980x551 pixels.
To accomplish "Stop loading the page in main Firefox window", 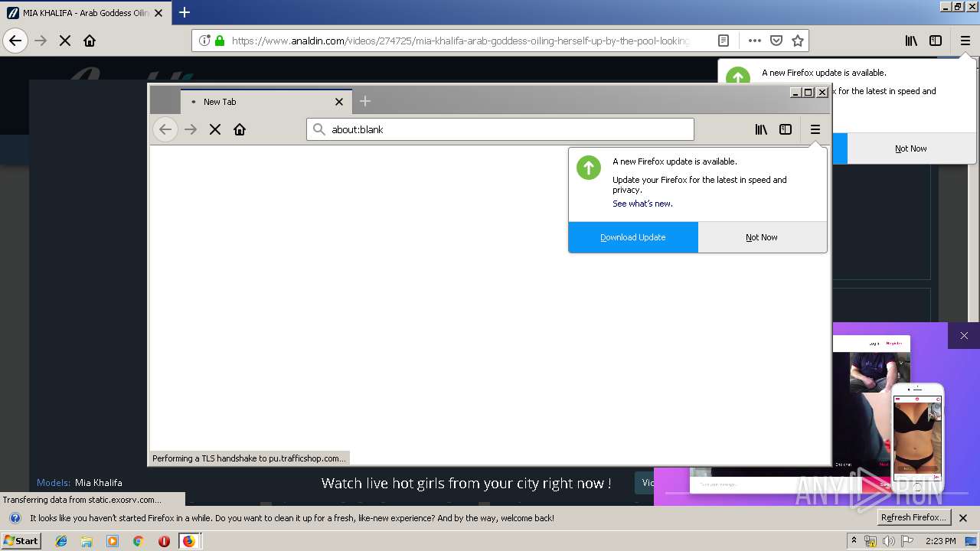I will (65, 41).
